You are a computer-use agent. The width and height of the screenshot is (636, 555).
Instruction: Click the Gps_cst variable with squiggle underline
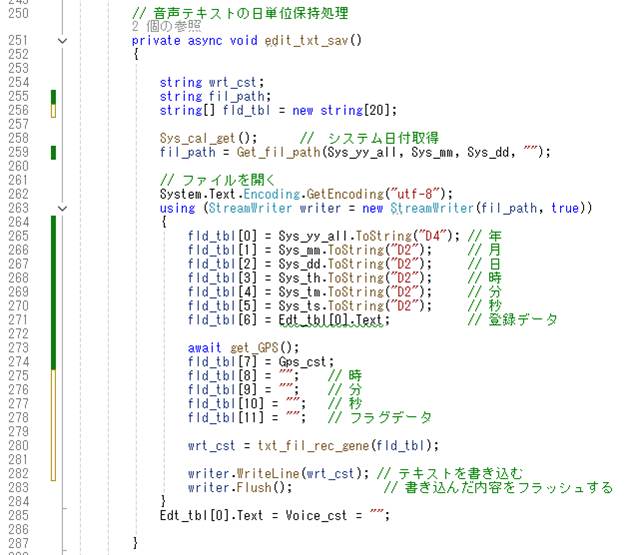(302, 362)
